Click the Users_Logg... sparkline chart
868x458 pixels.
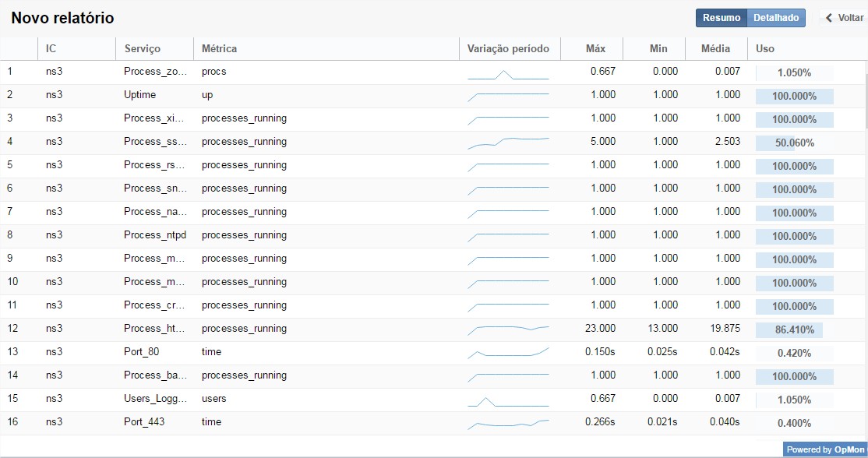pyautogui.click(x=508, y=402)
